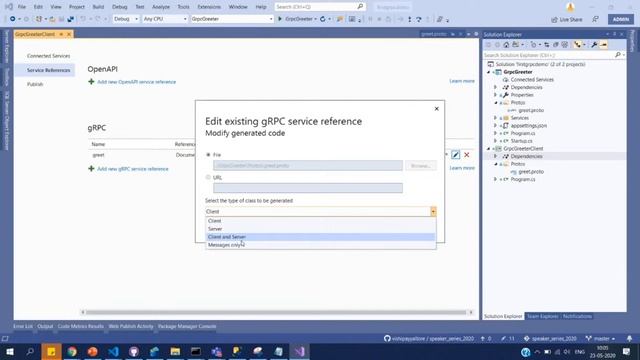640x360 pixels.
Task: Collapse the GrpcGreeterClient project node
Action: point(489,149)
